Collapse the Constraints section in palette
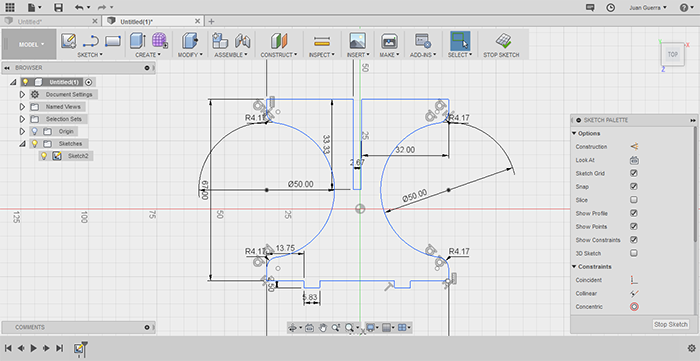The image size is (700, 361). pyautogui.click(x=574, y=267)
